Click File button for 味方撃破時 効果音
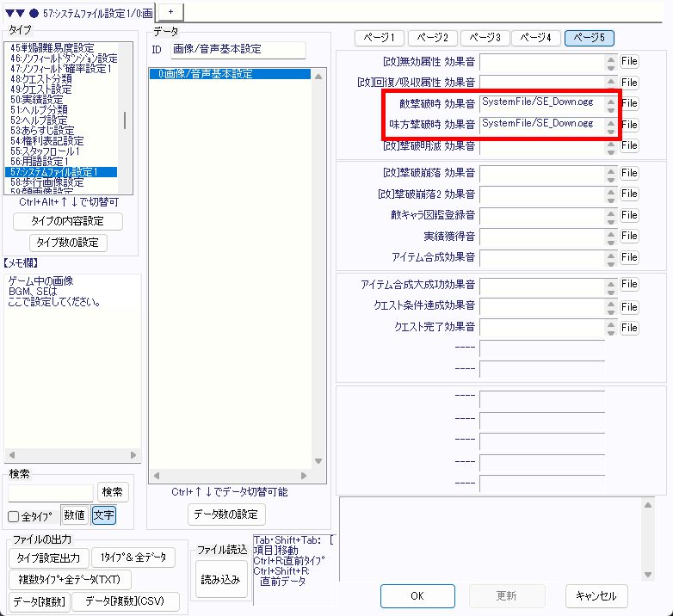The height and width of the screenshot is (616, 673). [629, 125]
